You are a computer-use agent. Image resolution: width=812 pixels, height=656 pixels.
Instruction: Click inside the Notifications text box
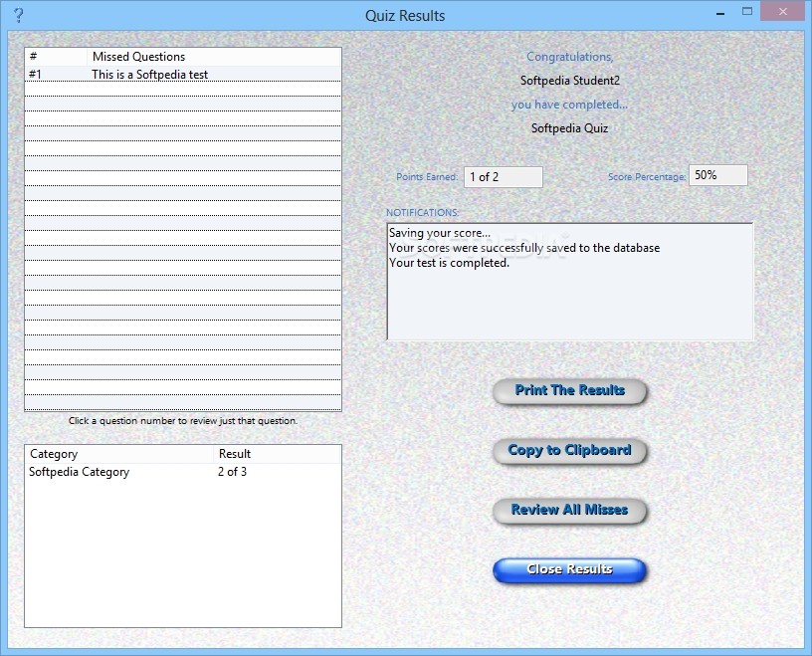pyautogui.click(x=569, y=282)
